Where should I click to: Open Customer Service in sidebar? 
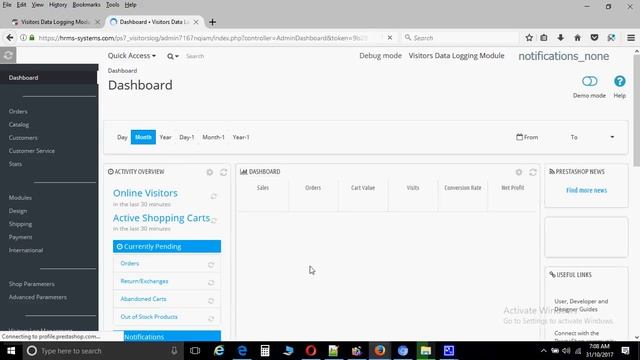tap(31, 151)
